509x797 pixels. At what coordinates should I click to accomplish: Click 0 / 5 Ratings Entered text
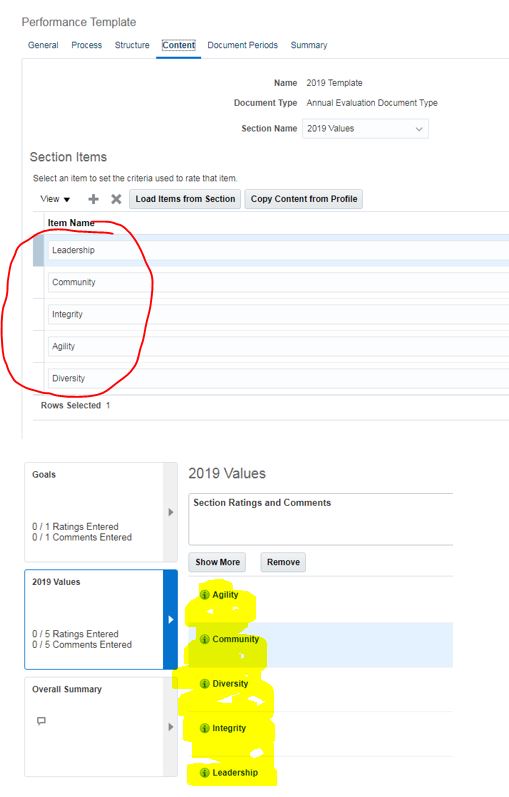point(75,634)
